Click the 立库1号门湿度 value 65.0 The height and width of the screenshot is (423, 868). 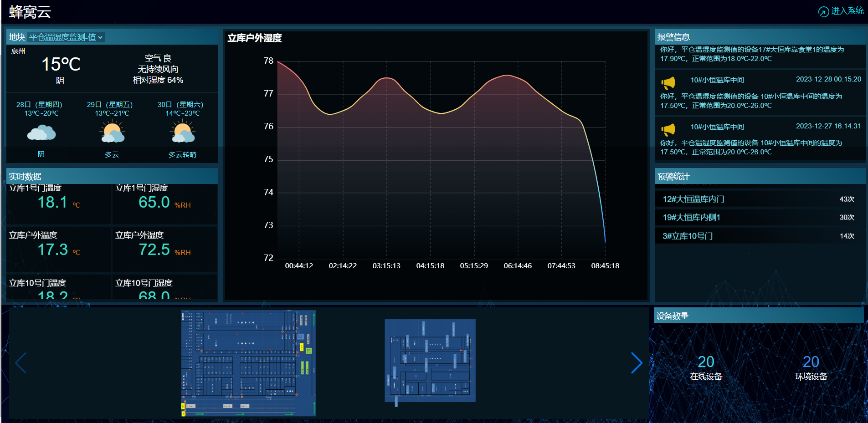[154, 202]
